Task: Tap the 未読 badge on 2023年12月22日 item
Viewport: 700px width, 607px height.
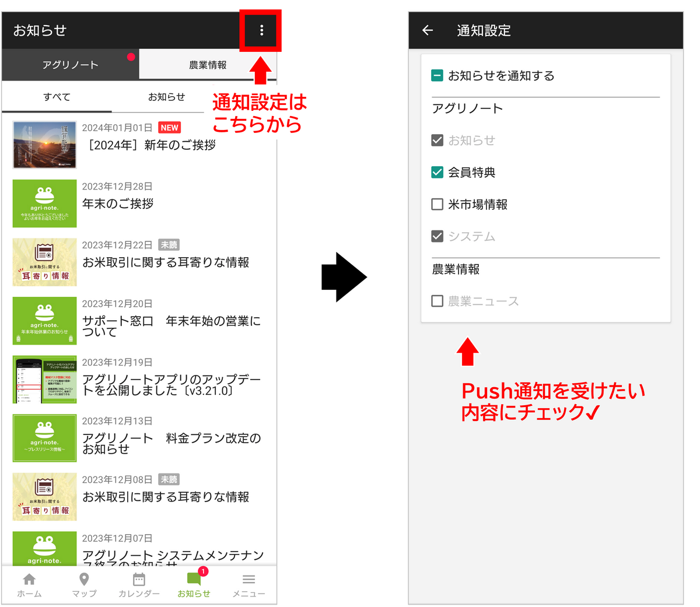Action: click(x=169, y=245)
